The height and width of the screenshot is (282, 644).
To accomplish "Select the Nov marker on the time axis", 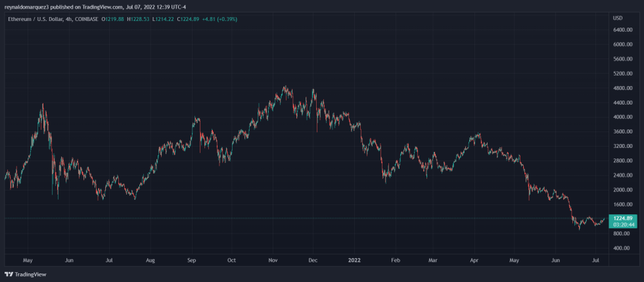I will point(273,260).
